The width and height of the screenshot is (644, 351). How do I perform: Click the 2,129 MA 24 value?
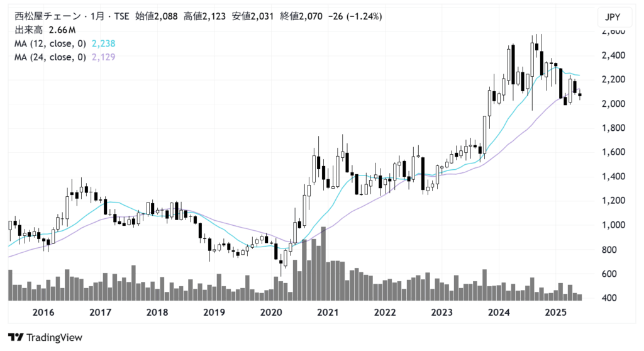point(104,57)
